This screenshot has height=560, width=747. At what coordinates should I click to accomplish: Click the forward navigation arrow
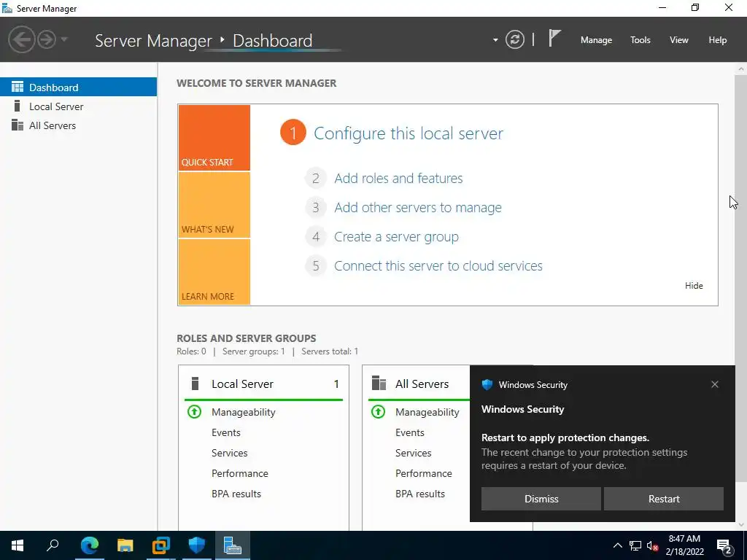pyautogui.click(x=47, y=39)
